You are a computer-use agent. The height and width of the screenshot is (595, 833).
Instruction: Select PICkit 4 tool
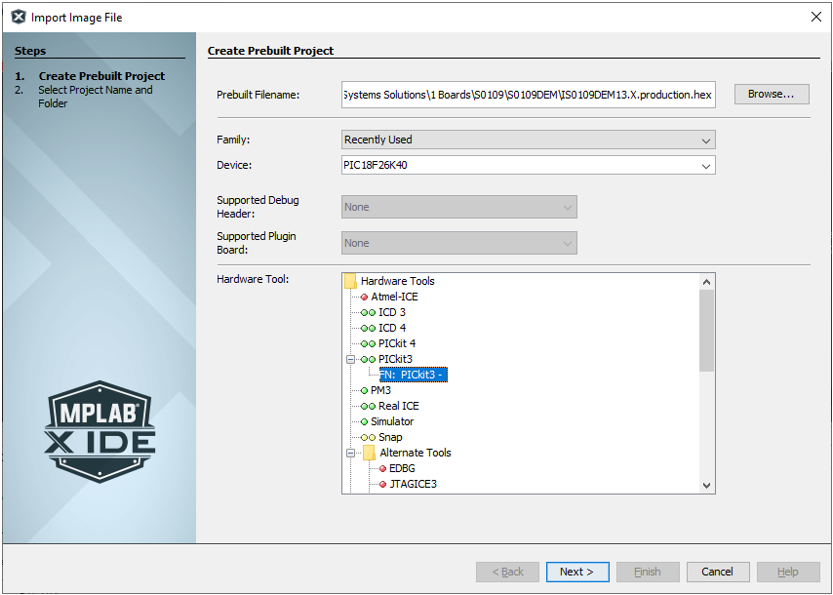pyautogui.click(x=397, y=343)
